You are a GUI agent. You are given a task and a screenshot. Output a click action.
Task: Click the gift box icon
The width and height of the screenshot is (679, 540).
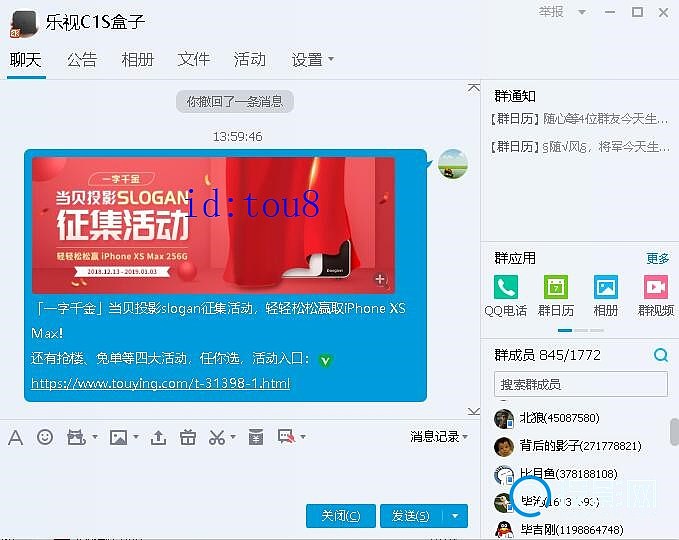tap(188, 437)
